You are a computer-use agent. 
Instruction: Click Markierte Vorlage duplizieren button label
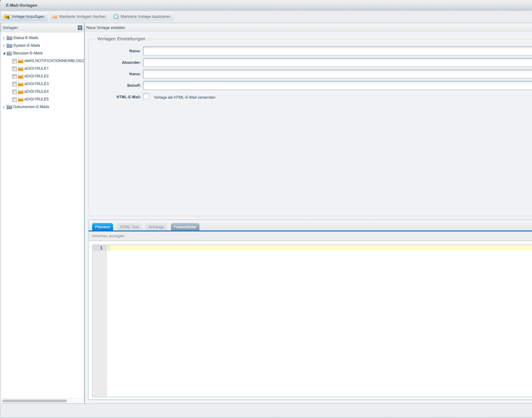click(146, 16)
